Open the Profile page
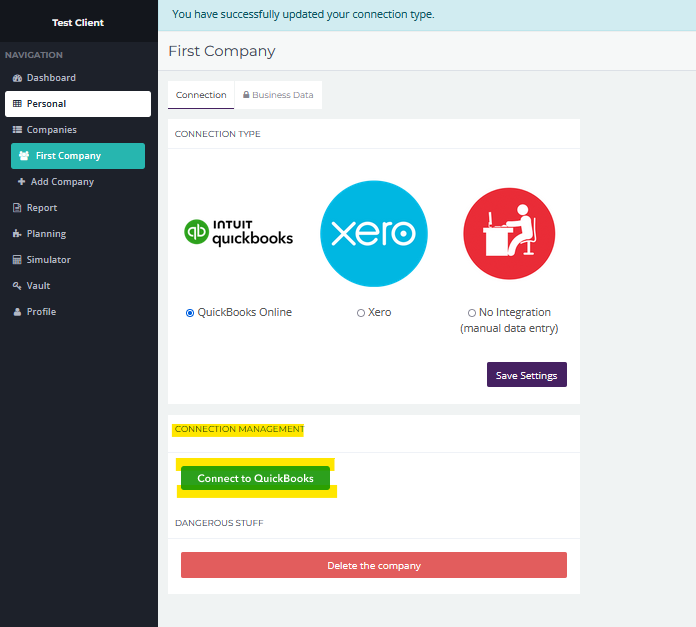Viewport: 696px width, 627px height. coord(78,312)
